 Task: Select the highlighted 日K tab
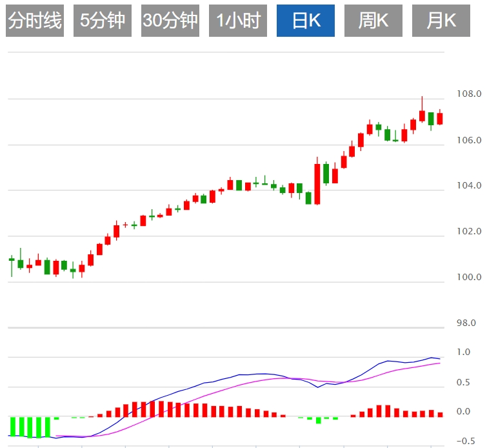pos(306,21)
